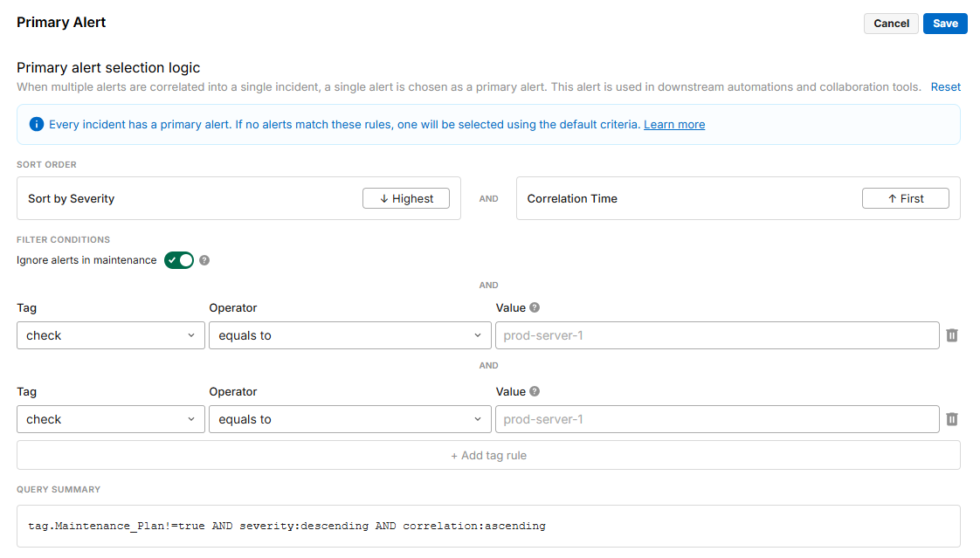Click help icon beside second Value label
The width and height of the screenshot is (980, 558).
click(535, 391)
